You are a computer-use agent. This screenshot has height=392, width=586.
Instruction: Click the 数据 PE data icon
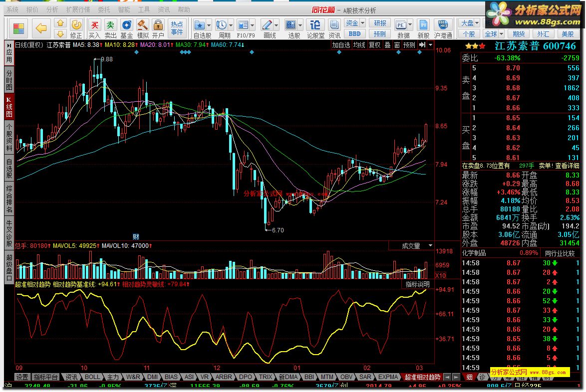pyautogui.click(x=401, y=25)
